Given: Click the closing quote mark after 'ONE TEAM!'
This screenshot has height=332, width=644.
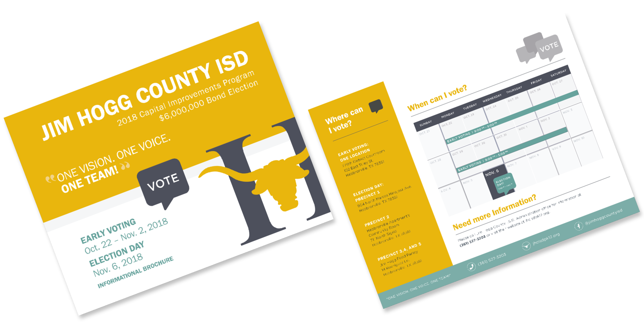Looking at the screenshot, I should pyautogui.click(x=125, y=166).
